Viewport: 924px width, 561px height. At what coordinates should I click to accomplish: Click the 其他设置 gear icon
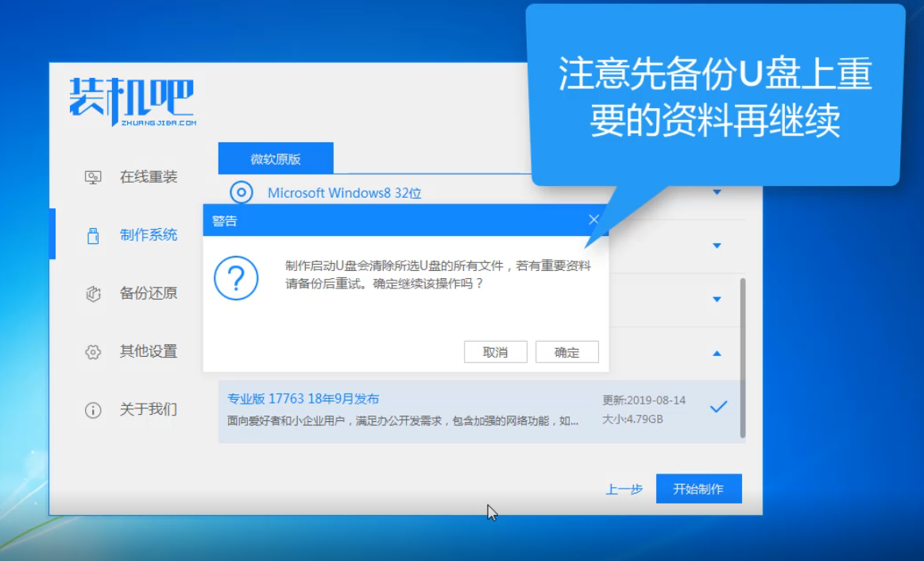click(x=91, y=351)
